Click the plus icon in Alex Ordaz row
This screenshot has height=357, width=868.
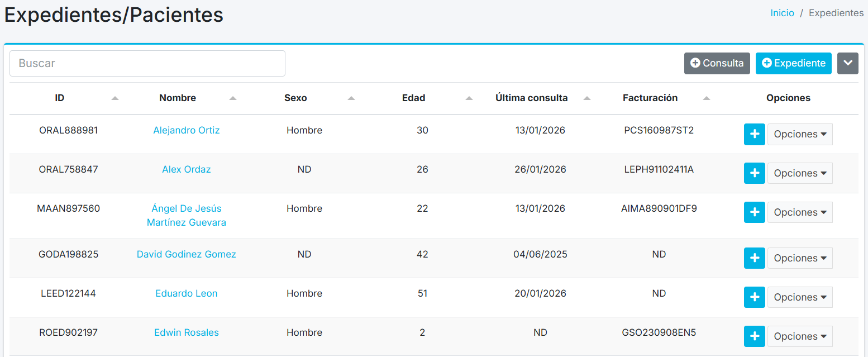point(754,174)
